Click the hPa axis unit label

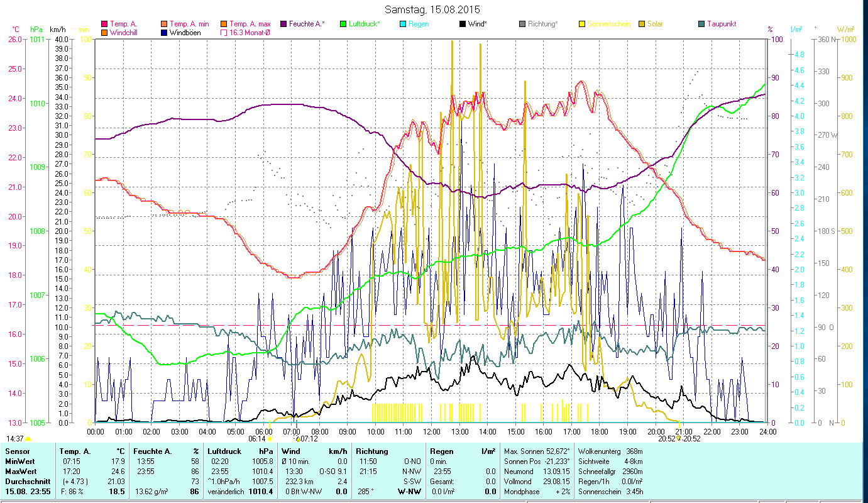pos(36,30)
